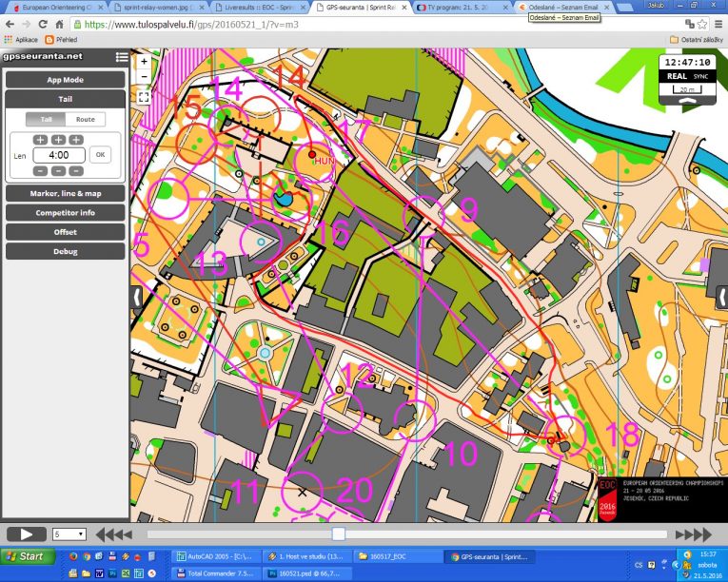Switch to the Odeslané Seznam Email tab
The width and height of the screenshot is (728, 582).
(x=562, y=8)
